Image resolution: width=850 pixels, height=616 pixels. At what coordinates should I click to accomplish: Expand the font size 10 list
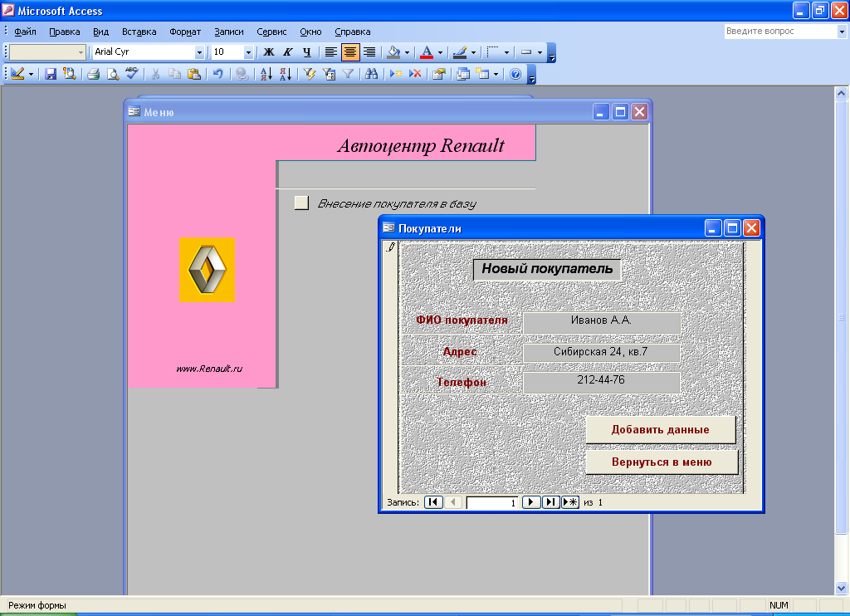click(248, 52)
